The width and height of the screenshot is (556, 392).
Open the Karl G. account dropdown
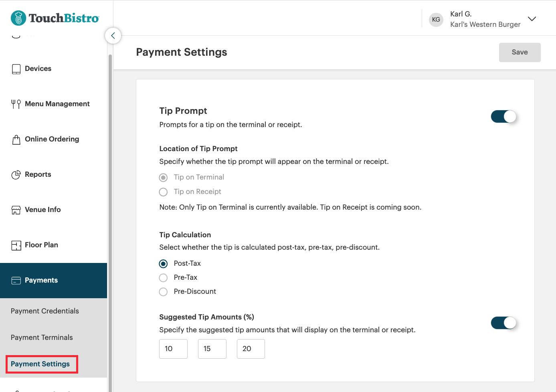532,18
